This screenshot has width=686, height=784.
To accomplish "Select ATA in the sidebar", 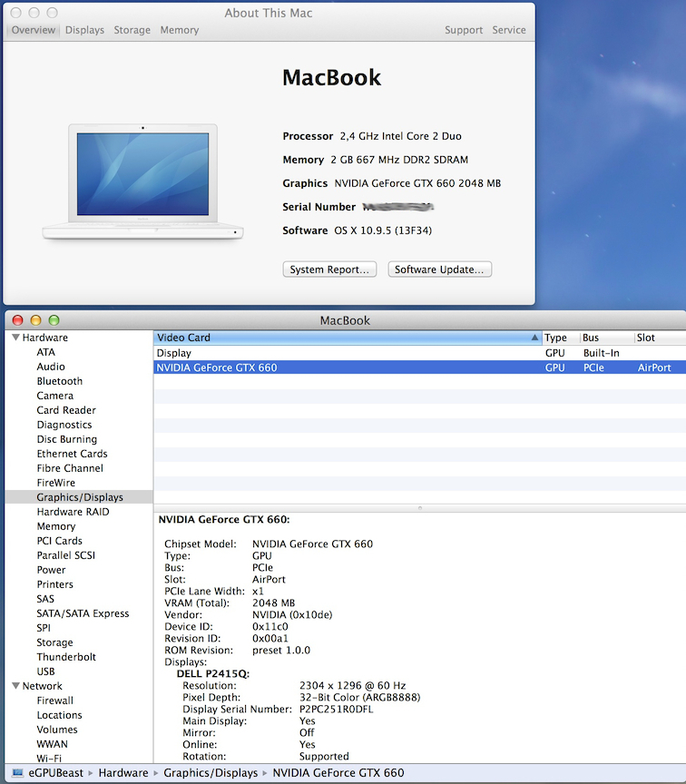I will pos(46,352).
